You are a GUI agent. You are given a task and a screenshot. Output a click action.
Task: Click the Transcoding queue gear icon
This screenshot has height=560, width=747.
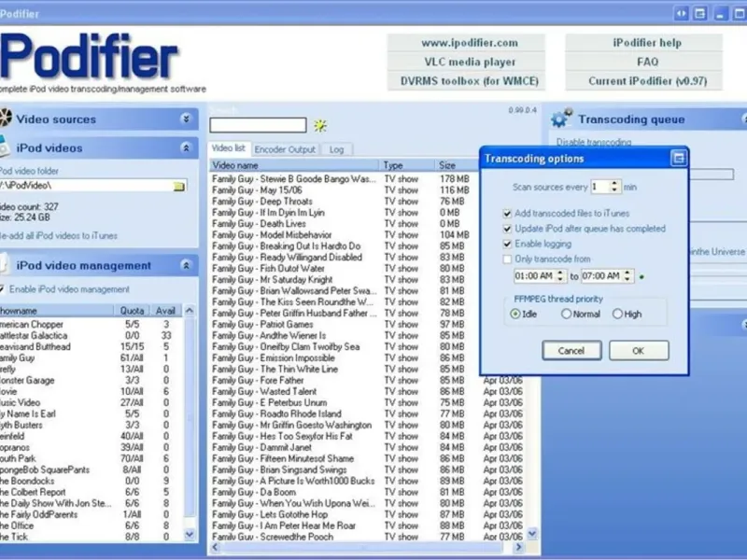click(x=561, y=119)
